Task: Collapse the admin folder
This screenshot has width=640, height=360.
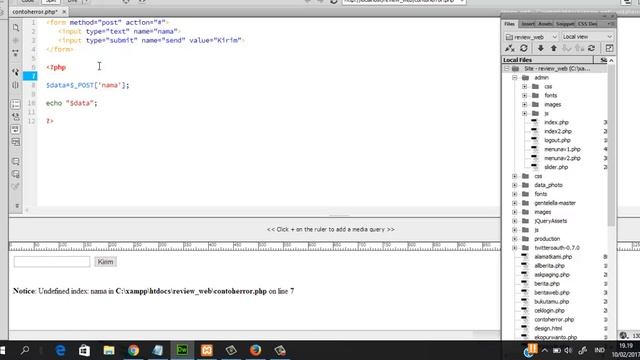Action: click(515, 78)
